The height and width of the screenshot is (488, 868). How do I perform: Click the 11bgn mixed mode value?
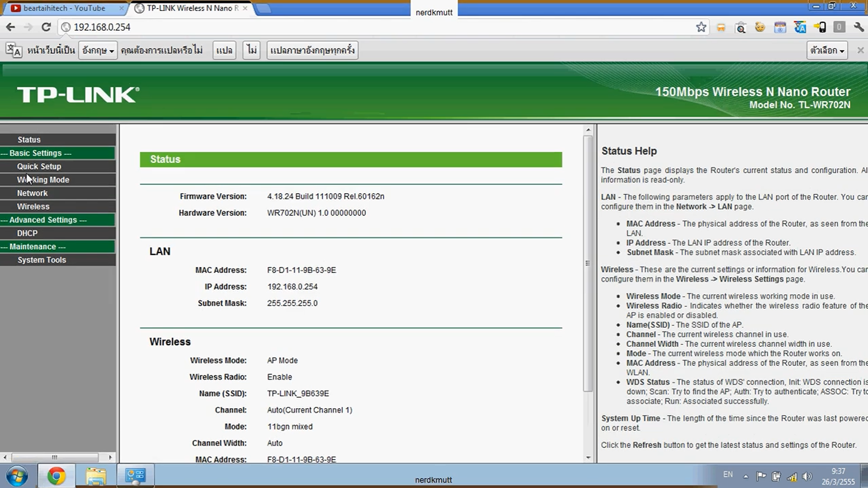290,426
